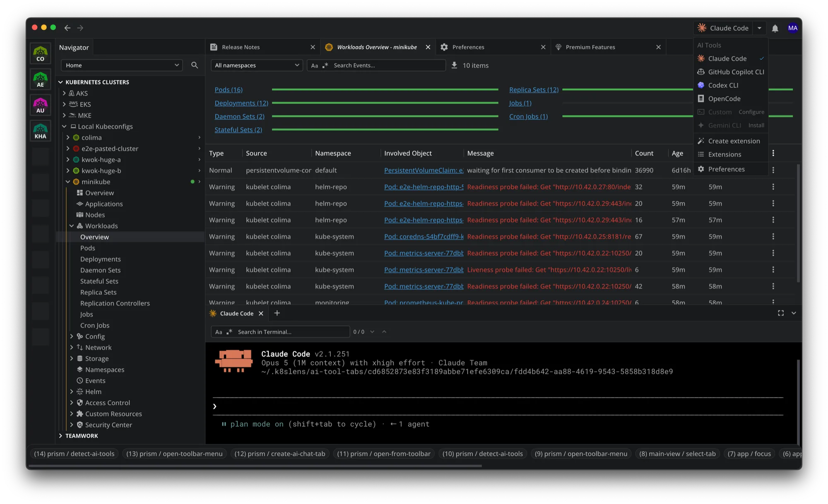The image size is (828, 504).
Task: Click Install next to Gemini CLI
Action: (756, 125)
